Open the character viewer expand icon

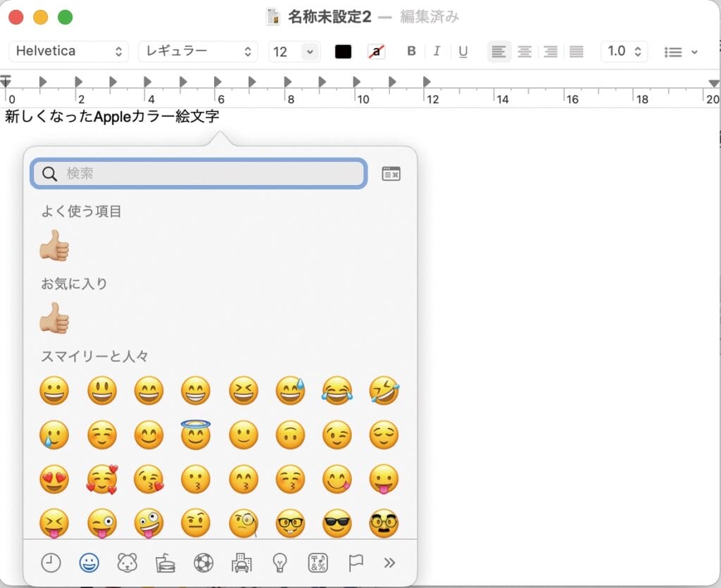tap(391, 174)
